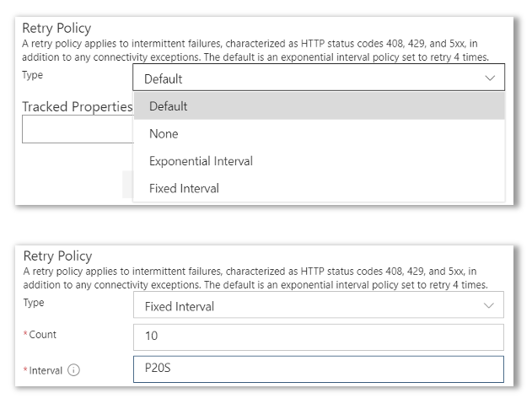Image resolution: width=532 pixels, height=404 pixels.
Task: Click the lower Retry Policy heading
Action: (56, 256)
